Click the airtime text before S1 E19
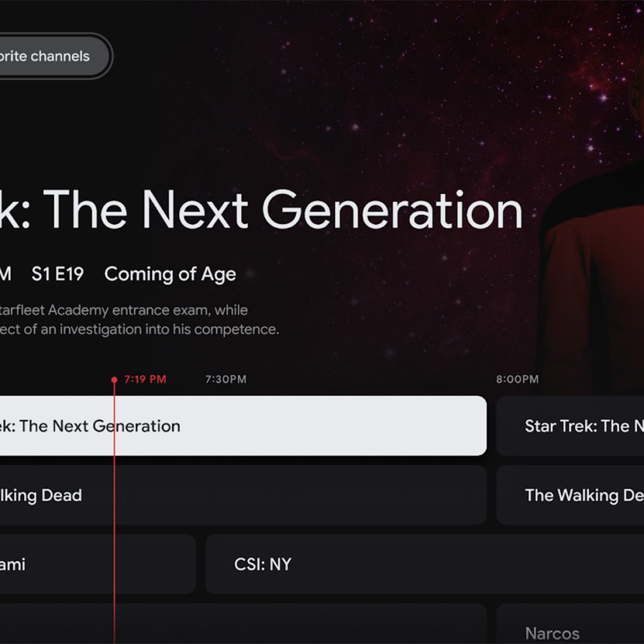This screenshot has height=644, width=644. click(5, 274)
